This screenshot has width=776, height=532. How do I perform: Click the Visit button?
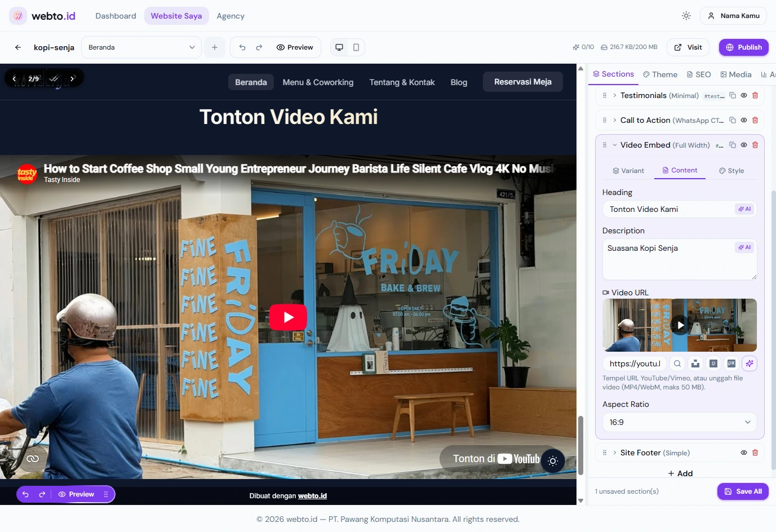[x=688, y=47]
